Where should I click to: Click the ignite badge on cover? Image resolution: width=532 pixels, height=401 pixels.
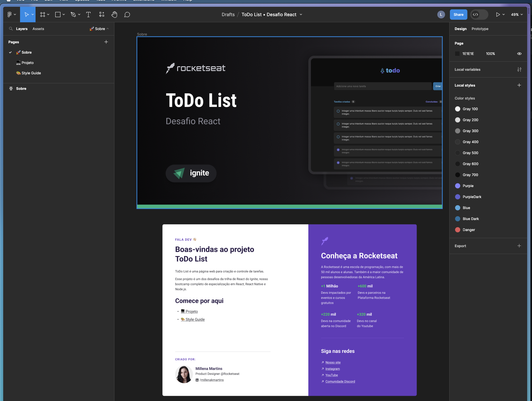click(191, 173)
